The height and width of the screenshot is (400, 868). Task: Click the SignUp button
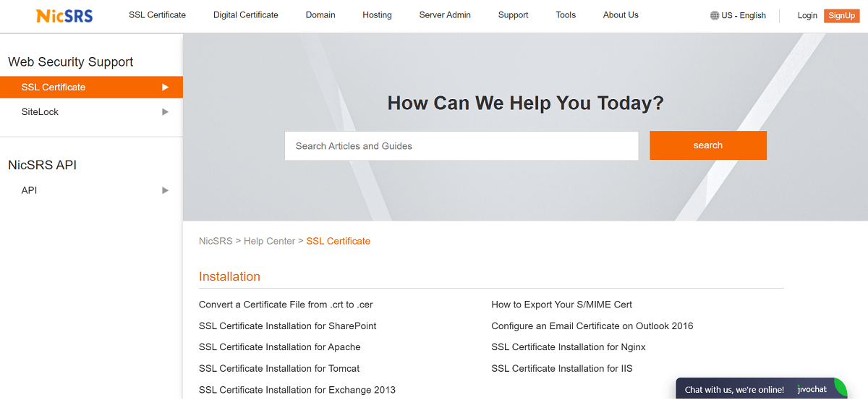click(x=842, y=16)
